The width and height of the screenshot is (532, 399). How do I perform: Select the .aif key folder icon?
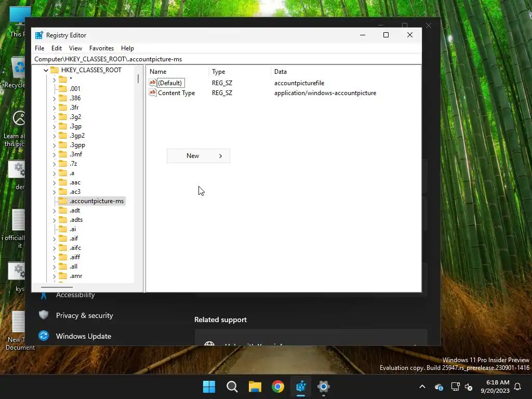[x=63, y=238]
